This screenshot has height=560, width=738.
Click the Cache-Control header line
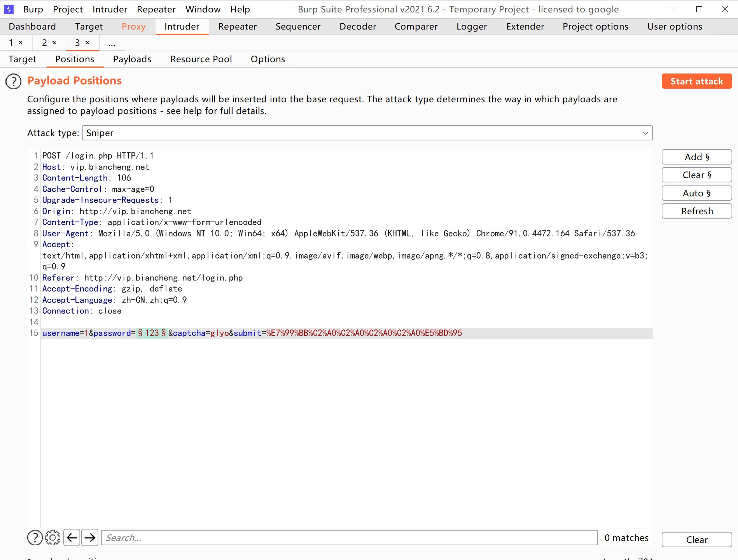point(98,189)
